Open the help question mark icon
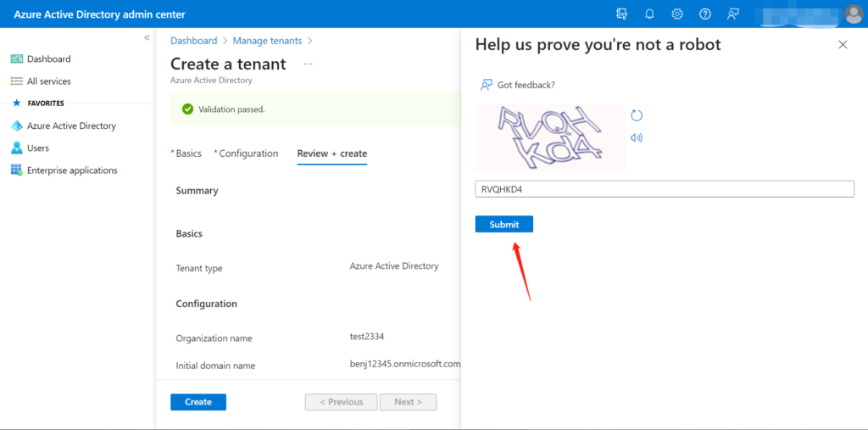 [x=704, y=14]
